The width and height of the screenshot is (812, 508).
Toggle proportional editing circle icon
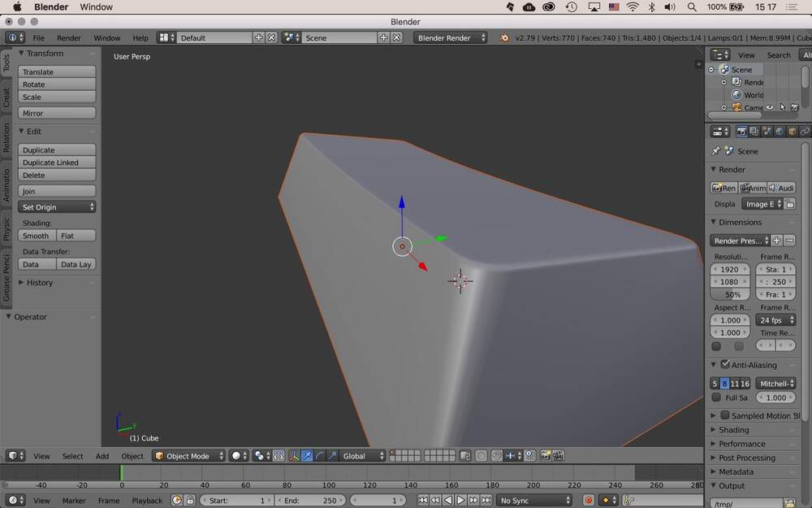(x=481, y=456)
